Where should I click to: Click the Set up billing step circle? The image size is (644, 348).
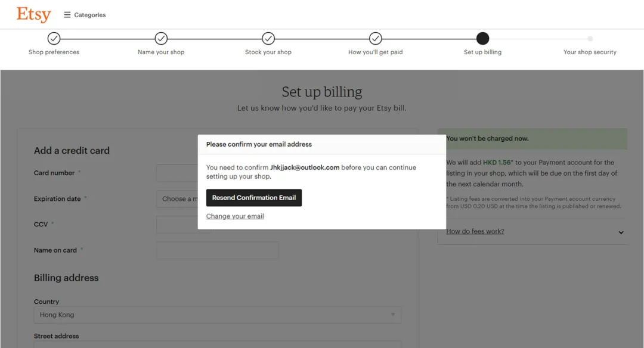pos(483,39)
